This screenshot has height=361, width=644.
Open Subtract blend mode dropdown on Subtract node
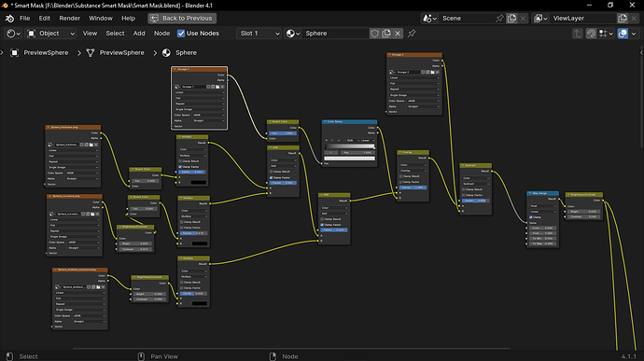click(476, 184)
